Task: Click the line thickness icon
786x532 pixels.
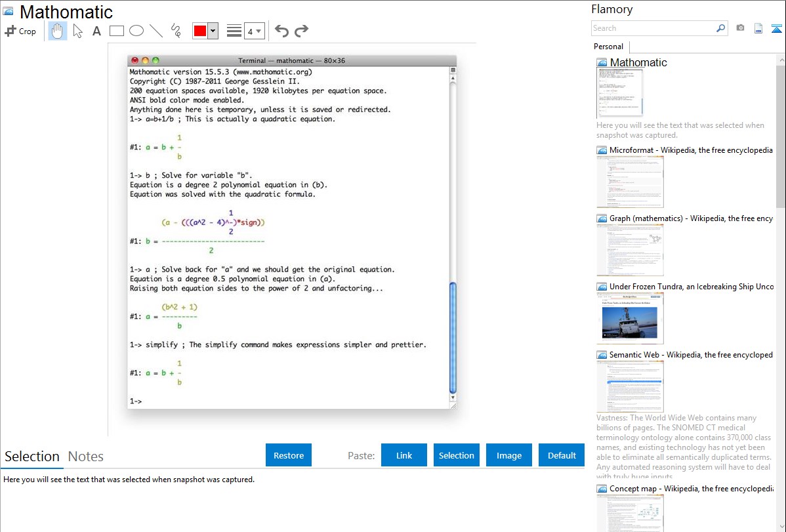Action: coord(234,31)
